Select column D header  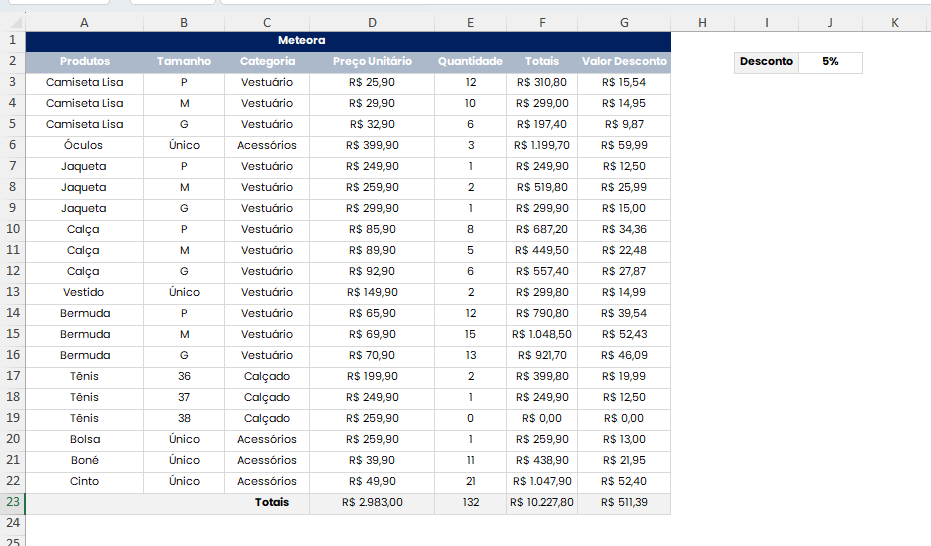[372, 23]
